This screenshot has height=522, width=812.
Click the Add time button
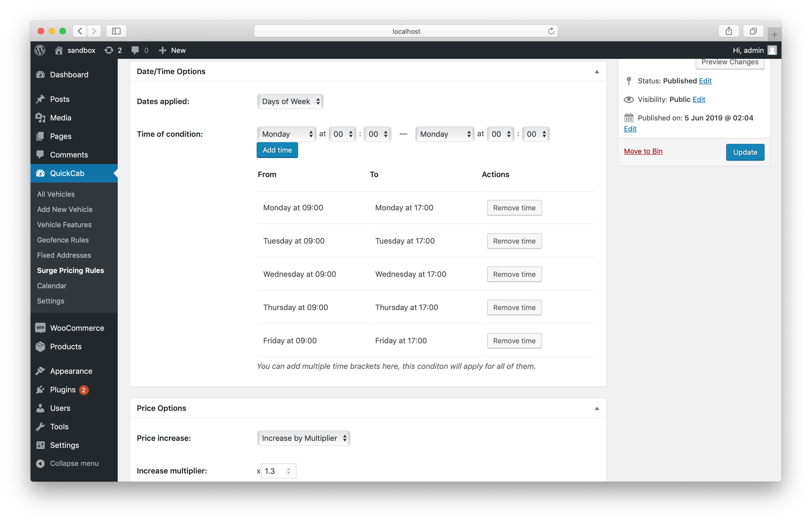[x=277, y=150]
